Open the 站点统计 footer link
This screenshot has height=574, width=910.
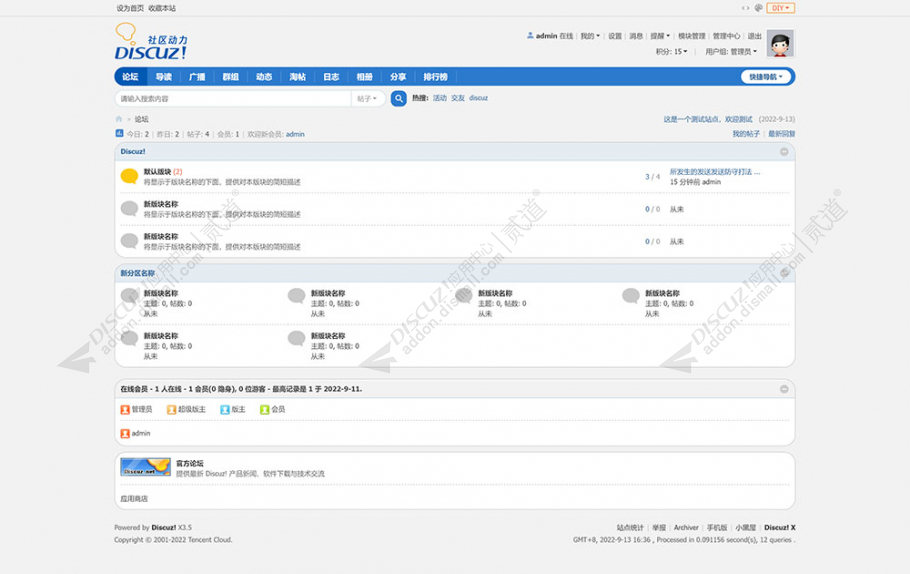pos(630,528)
